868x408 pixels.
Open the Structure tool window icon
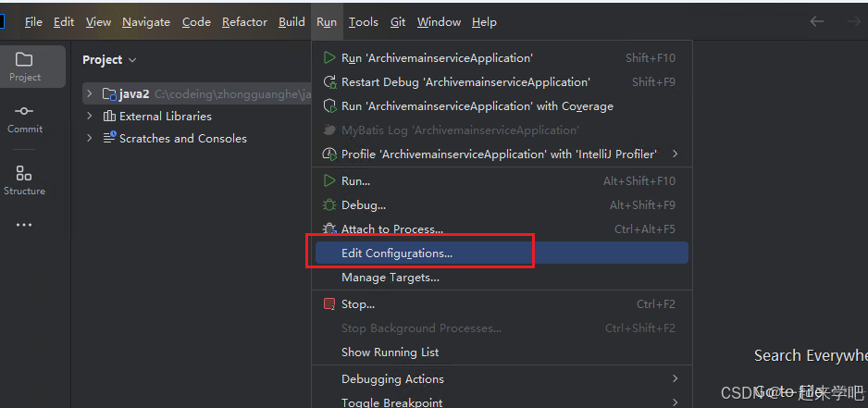point(24,173)
